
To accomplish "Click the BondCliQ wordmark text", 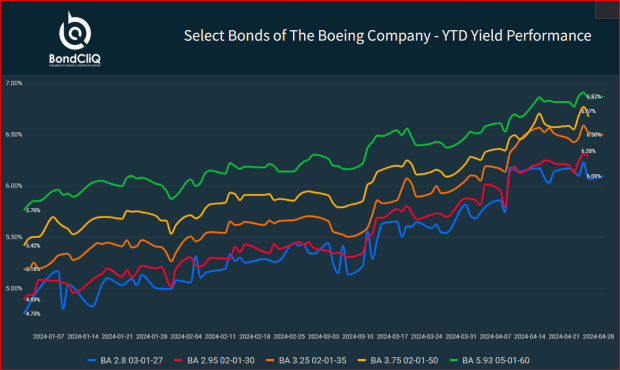I will tap(75, 59).
